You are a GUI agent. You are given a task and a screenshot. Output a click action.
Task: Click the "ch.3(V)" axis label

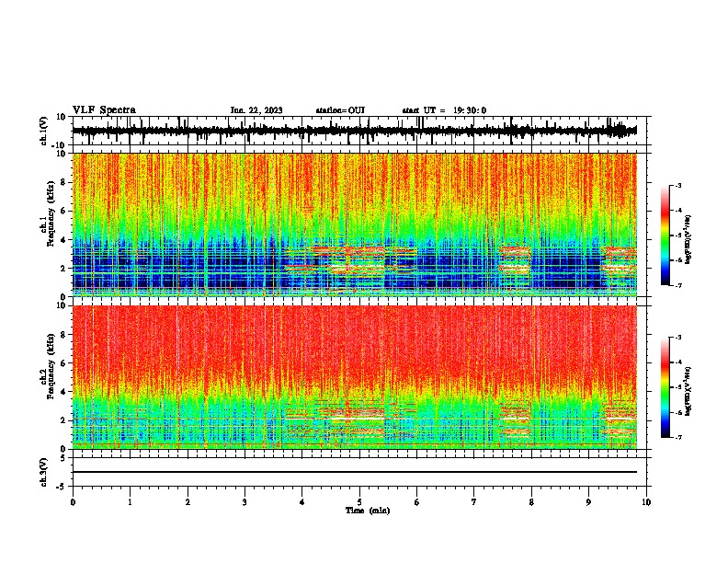(x=44, y=473)
